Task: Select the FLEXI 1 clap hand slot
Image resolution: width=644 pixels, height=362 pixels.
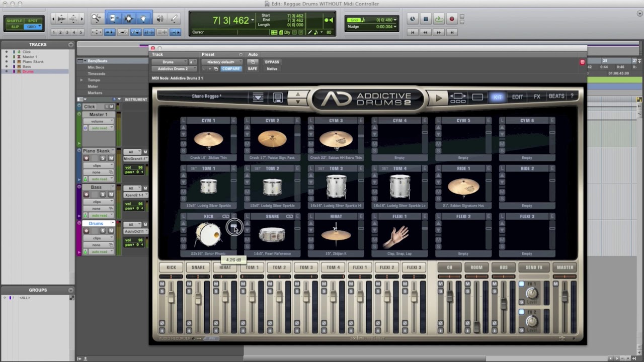Action: coord(399,235)
